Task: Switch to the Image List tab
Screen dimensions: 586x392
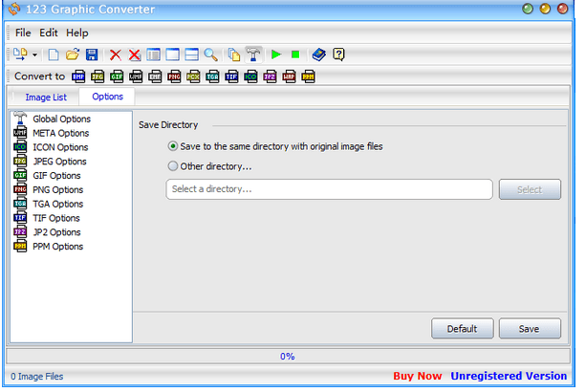Action: 46,98
